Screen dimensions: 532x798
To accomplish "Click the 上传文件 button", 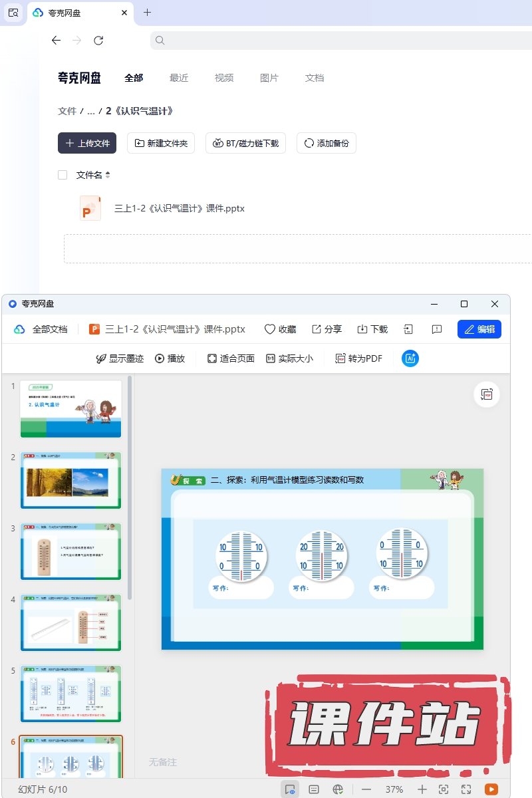I will (87, 143).
